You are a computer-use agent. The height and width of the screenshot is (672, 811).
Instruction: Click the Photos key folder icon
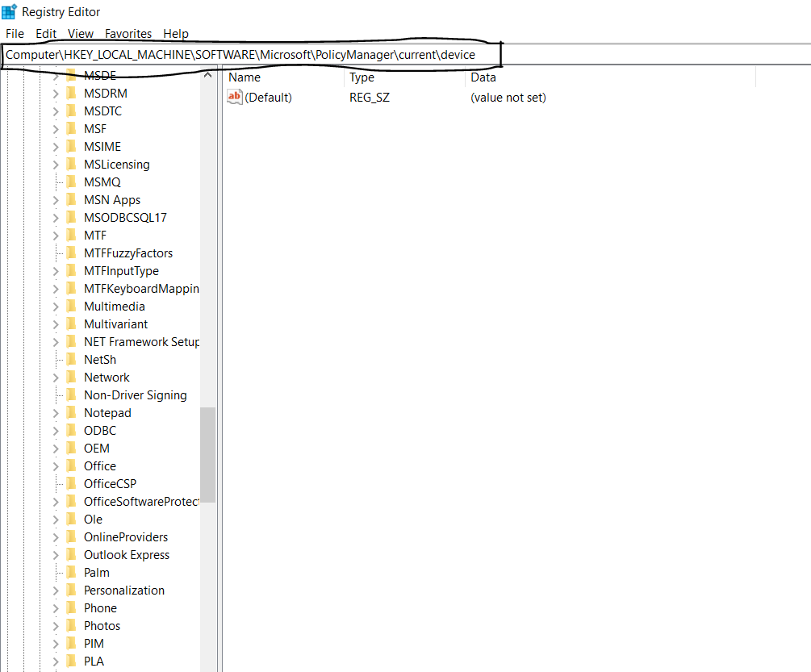(71, 626)
